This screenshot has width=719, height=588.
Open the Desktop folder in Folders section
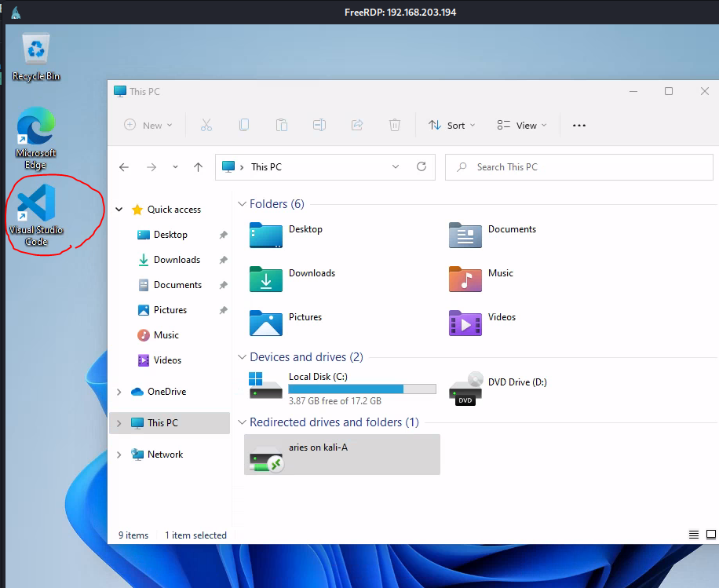pos(287,235)
